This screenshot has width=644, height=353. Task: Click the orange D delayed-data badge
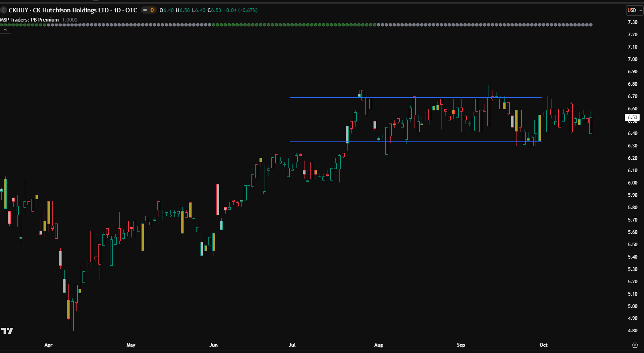152,10
